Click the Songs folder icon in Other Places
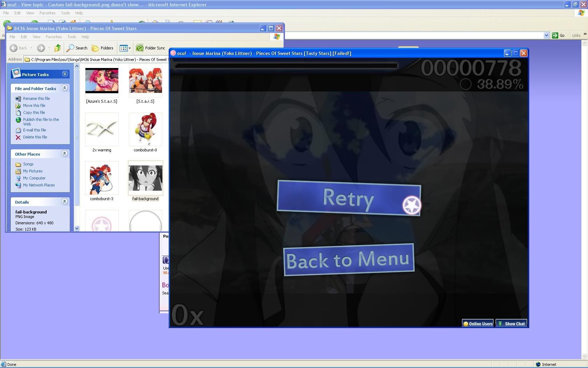 coord(18,164)
